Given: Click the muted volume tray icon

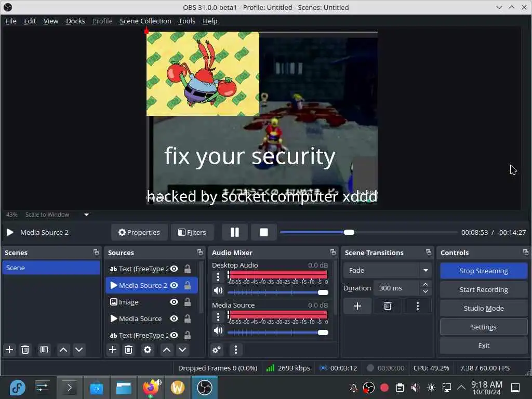Looking at the screenshot, I should [x=415, y=388].
